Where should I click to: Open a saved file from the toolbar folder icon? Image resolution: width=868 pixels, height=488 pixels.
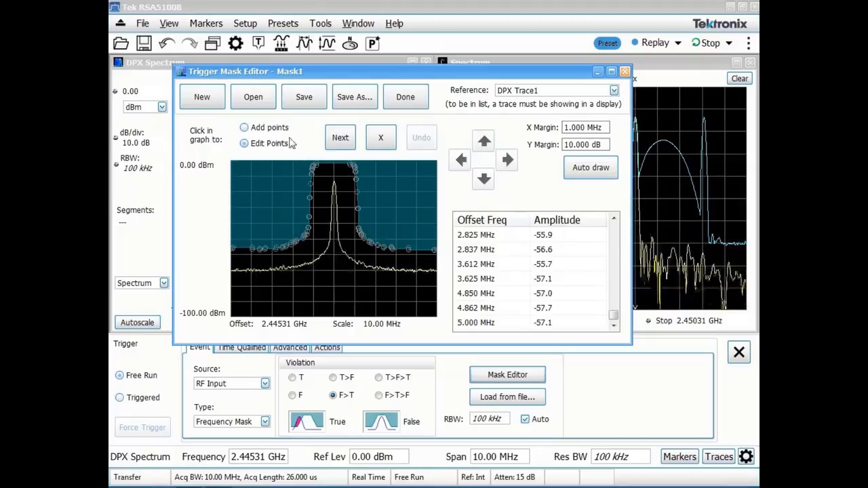click(x=121, y=43)
